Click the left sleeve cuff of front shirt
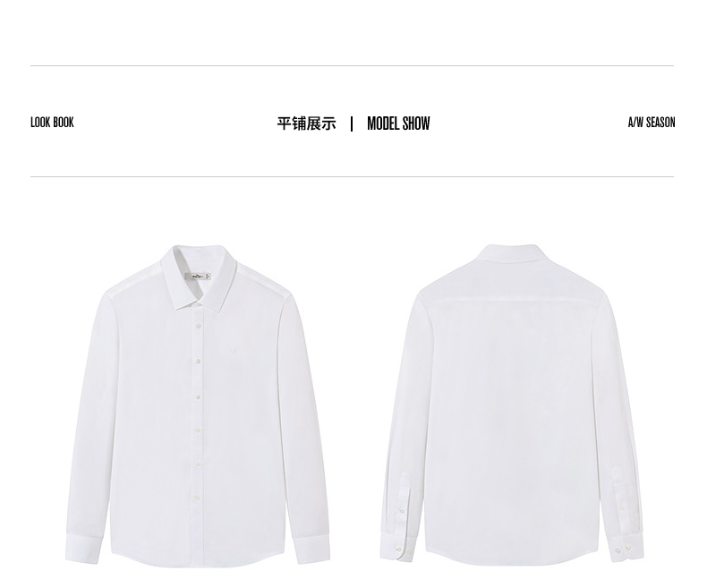 (82, 549)
